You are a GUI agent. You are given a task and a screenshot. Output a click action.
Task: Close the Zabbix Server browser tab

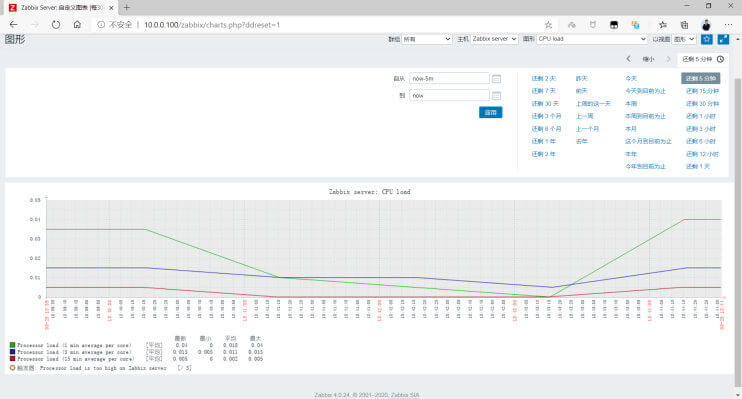[111, 8]
